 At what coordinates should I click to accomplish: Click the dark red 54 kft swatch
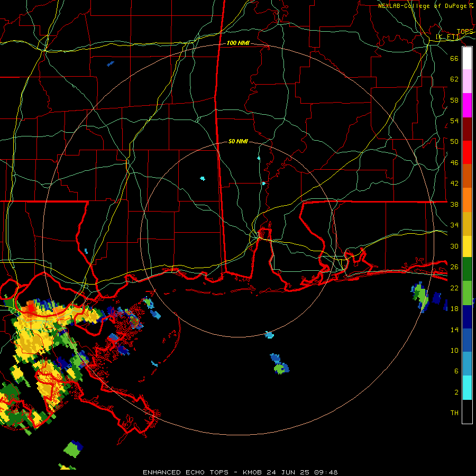[467, 129]
